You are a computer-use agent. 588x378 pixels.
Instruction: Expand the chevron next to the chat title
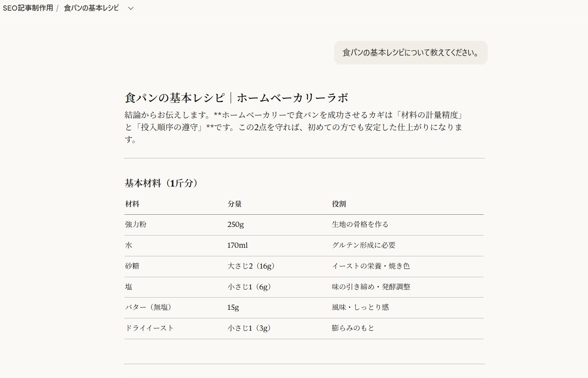130,8
